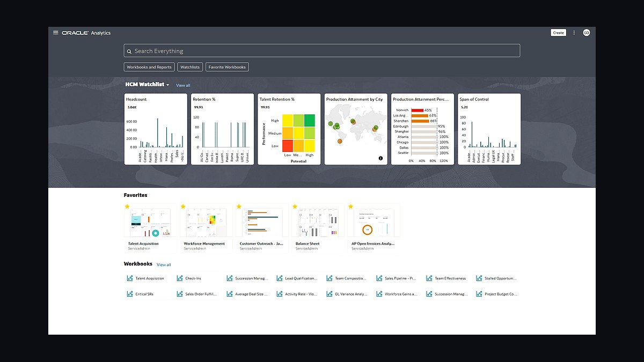Open the Check-Ins workbook icon
Image resolution: width=644 pixels, height=362 pixels.
(180, 278)
